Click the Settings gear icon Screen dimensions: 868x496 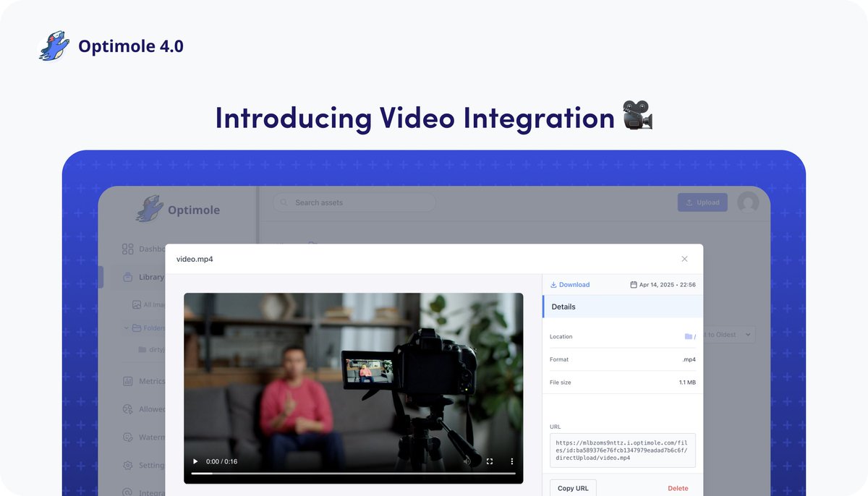127,466
